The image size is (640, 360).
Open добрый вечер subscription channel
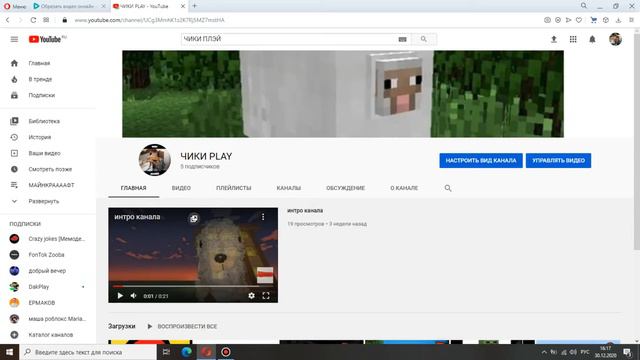pyautogui.click(x=48, y=271)
